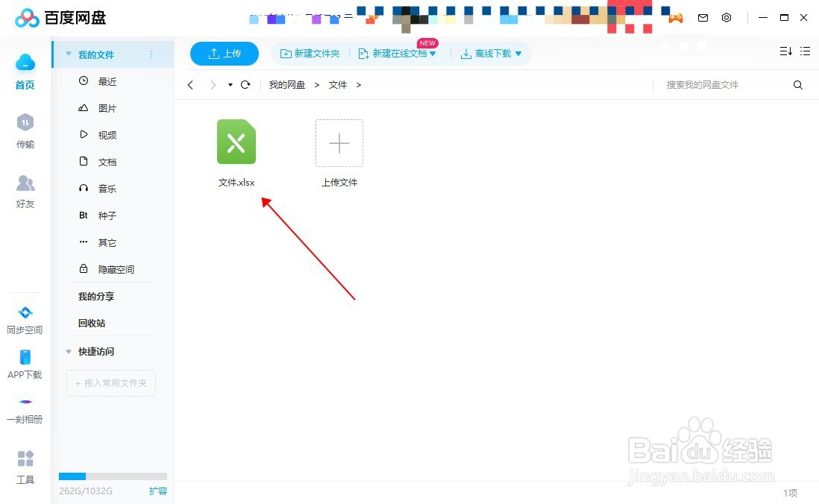Switch file display using the list view toggle
The height and width of the screenshot is (504, 819).
[805, 51]
